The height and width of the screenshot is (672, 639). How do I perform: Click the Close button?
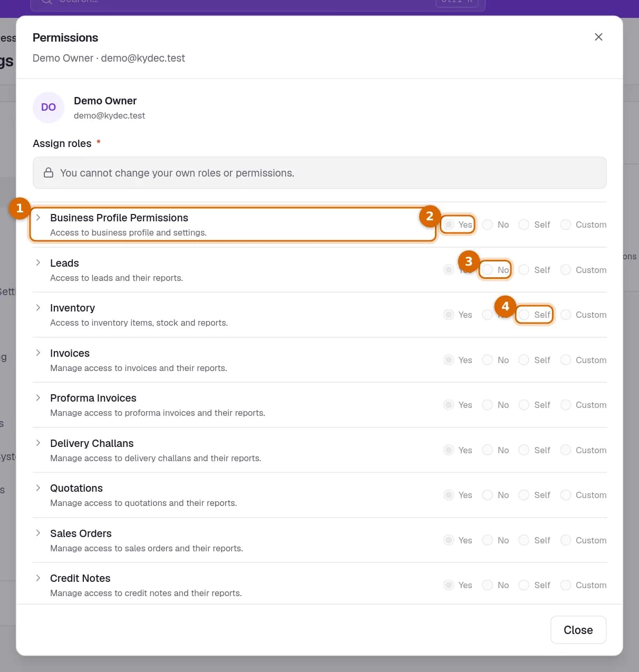coord(578,630)
